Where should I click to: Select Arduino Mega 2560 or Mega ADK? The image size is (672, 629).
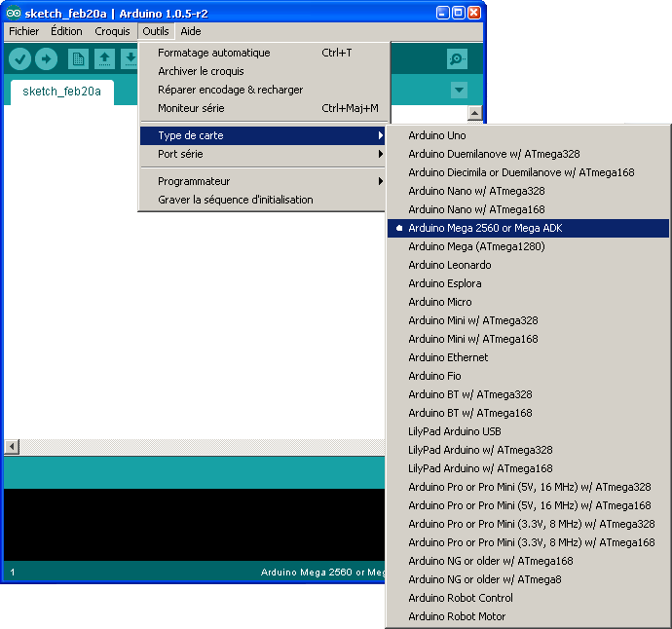click(x=528, y=228)
